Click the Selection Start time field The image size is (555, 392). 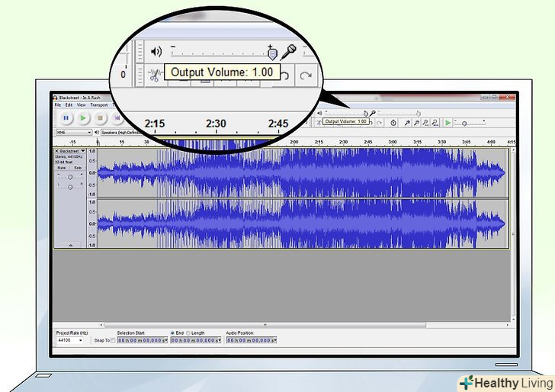(141, 340)
